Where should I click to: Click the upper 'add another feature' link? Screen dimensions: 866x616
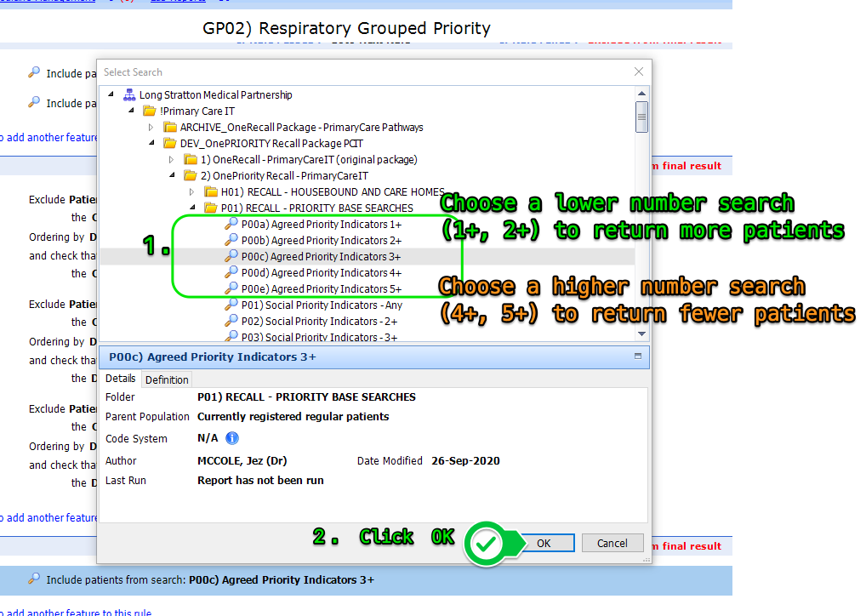[48, 137]
